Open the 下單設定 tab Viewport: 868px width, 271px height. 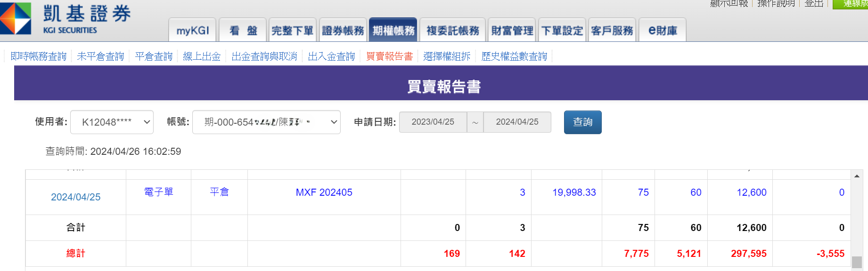(x=562, y=30)
